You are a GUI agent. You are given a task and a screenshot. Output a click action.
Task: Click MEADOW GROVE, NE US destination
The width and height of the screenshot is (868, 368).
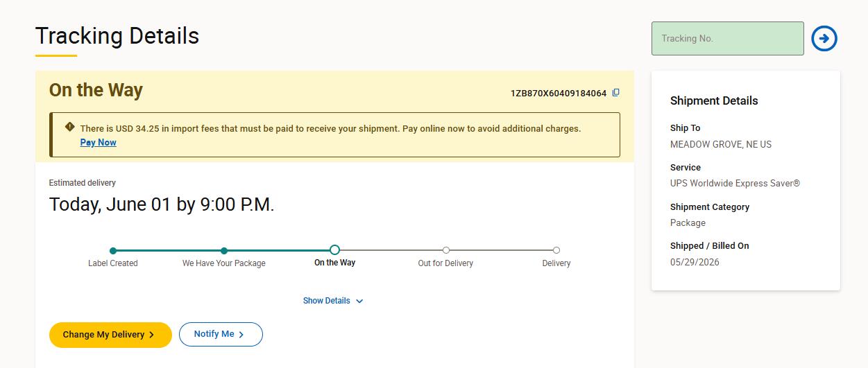721,144
